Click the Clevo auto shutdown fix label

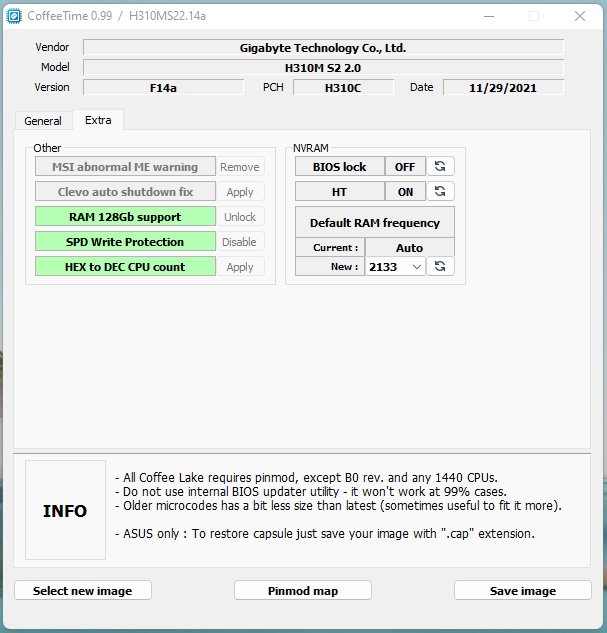[125, 192]
